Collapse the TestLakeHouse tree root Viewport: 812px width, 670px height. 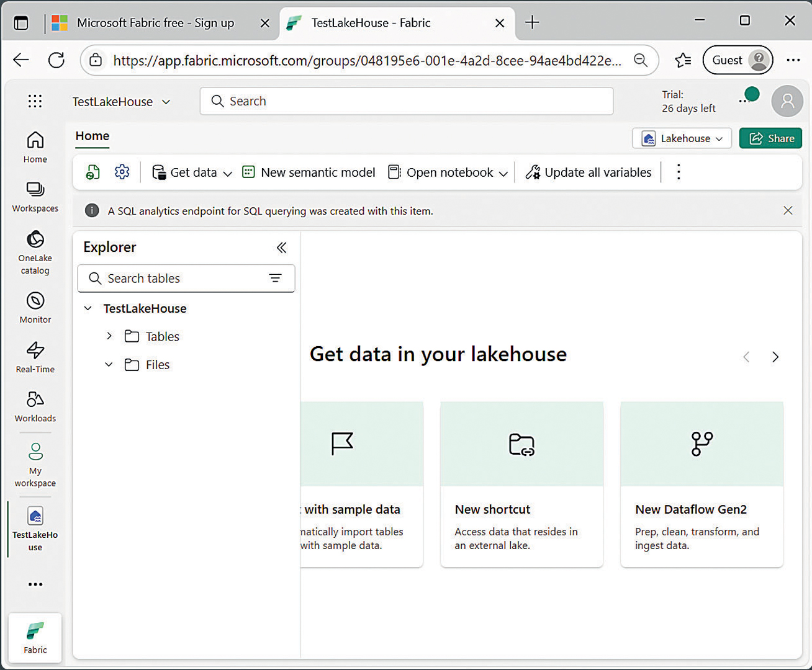tap(88, 308)
